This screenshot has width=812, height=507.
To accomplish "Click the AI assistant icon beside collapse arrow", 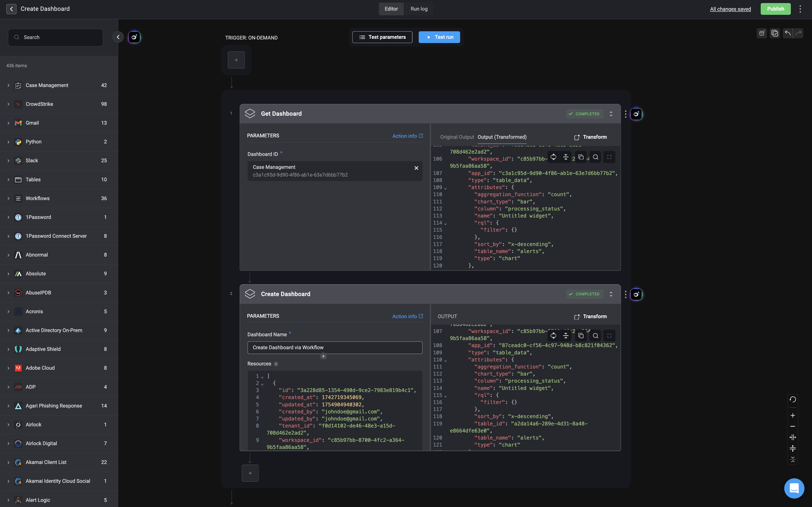I will (134, 37).
